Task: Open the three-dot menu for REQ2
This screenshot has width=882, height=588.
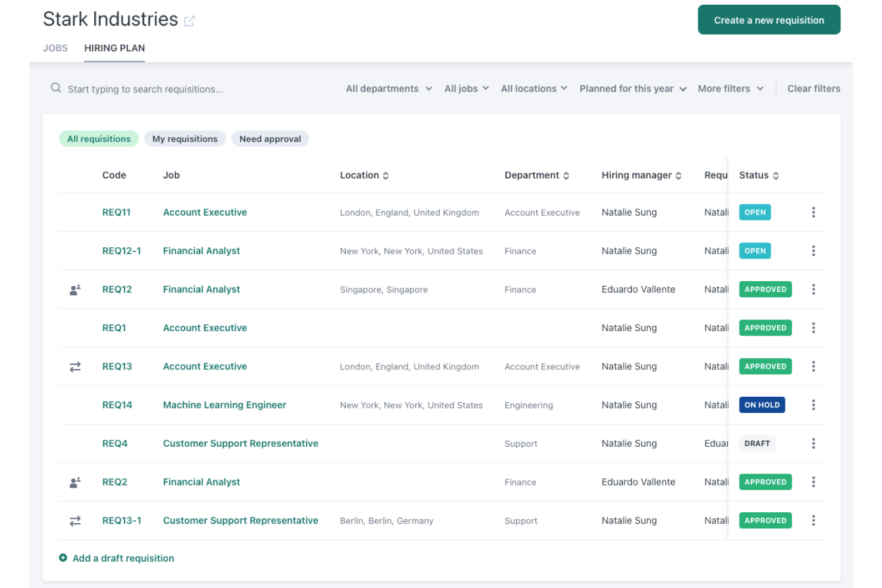Action: (813, 482)
